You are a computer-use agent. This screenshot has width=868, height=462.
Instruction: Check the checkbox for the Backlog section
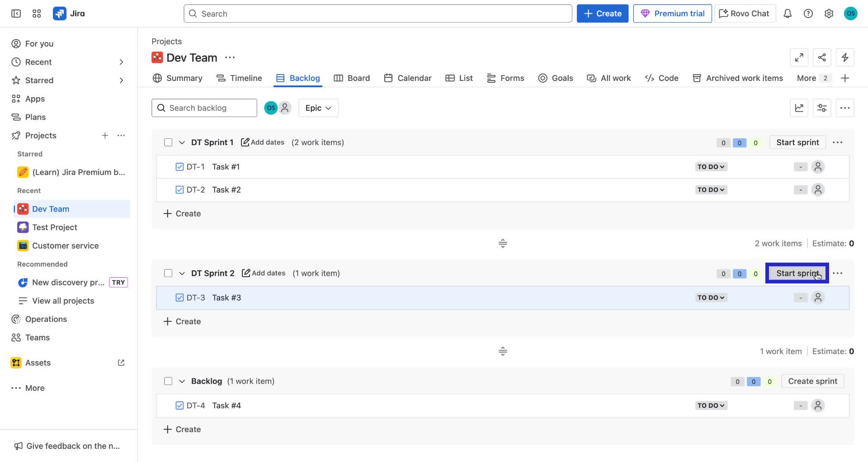(168, 381)
